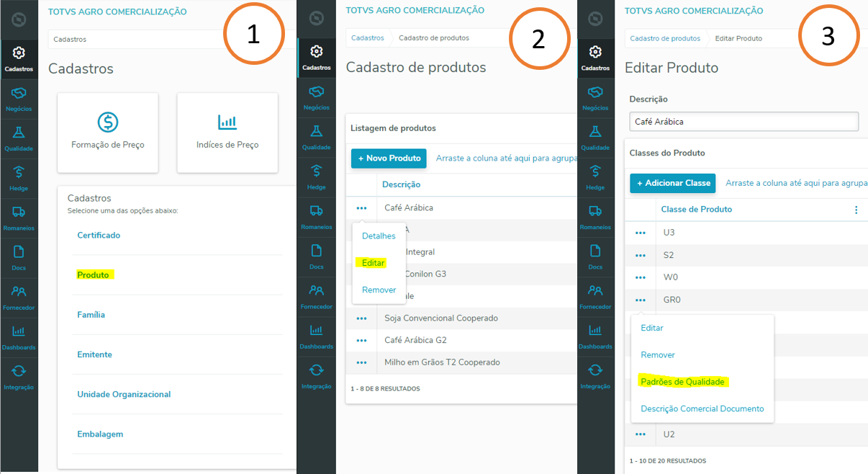
Task: Choose Descrição Comercial Documento in class menu
Action: pos(702,409)
